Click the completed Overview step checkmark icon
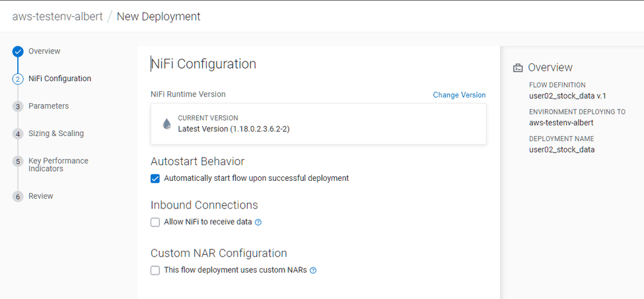Screen dimensions: 644x299 click(x=18, y=51)
